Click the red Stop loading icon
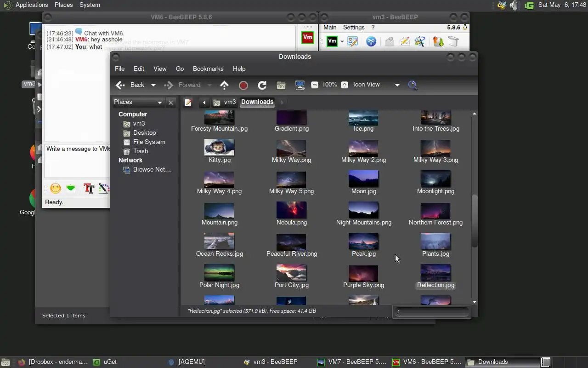The image size is (588, 368). (243, 85)
